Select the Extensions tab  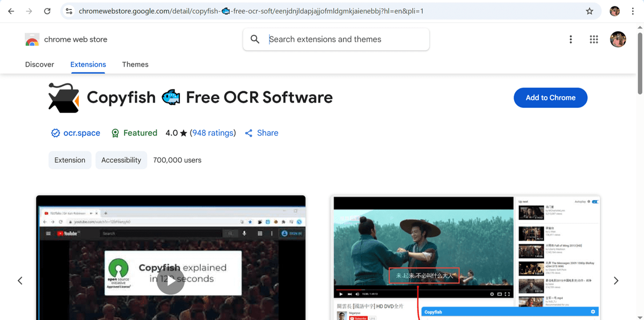coord(88,64)
